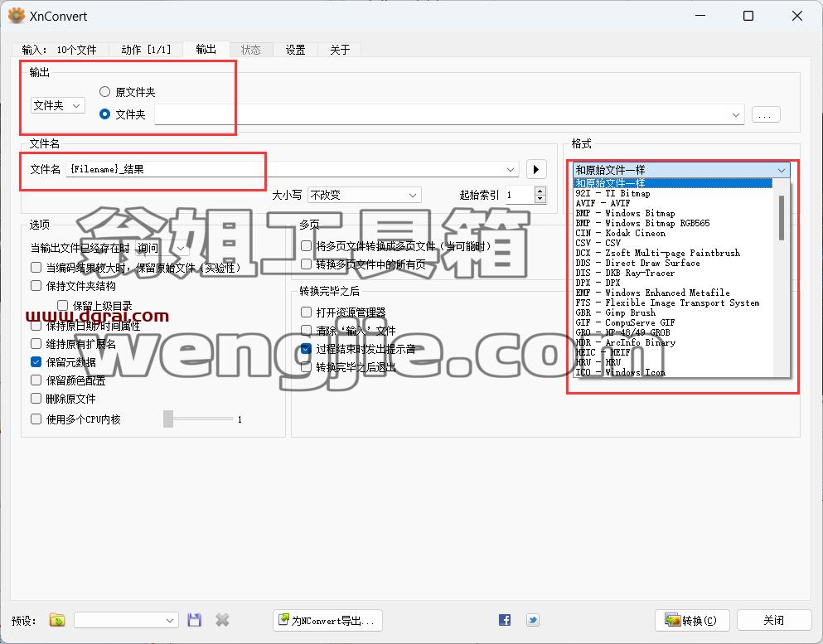823x644 pixels.
Task: Open the Facebook share icon
Action: click(505, 620)
